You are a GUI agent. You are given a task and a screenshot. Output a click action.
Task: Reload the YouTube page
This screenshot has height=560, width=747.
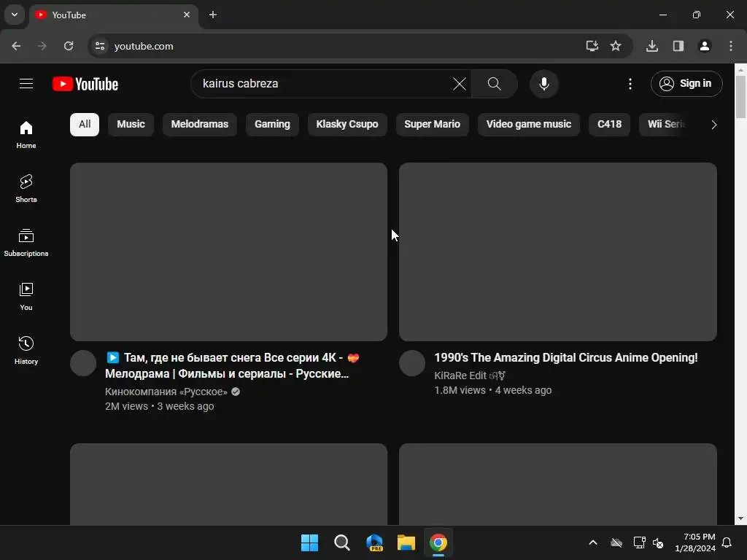click(69, 46)
